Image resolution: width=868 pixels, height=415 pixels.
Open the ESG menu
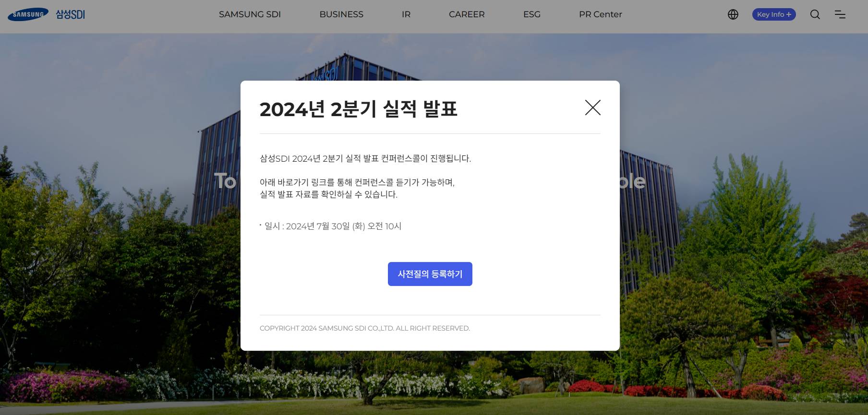pyautogui.click(x=532, y=14)
